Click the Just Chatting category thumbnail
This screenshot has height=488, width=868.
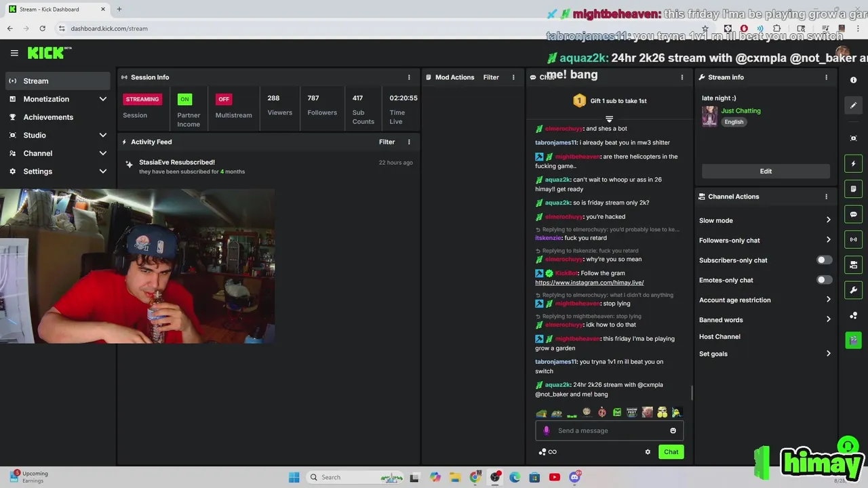pos(709,116)
